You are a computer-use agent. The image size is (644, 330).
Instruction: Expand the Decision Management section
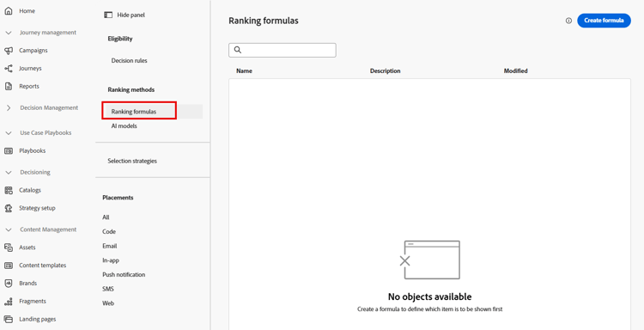point(9,107)
